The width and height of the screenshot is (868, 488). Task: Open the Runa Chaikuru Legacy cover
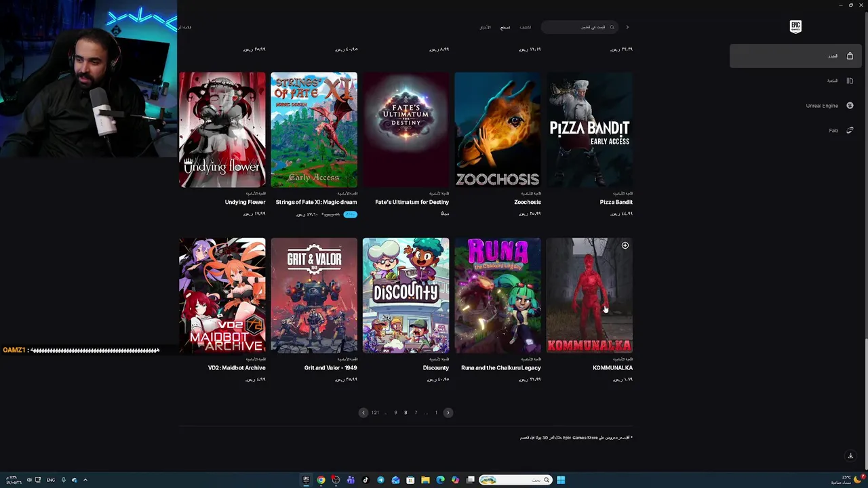(498, 296)
